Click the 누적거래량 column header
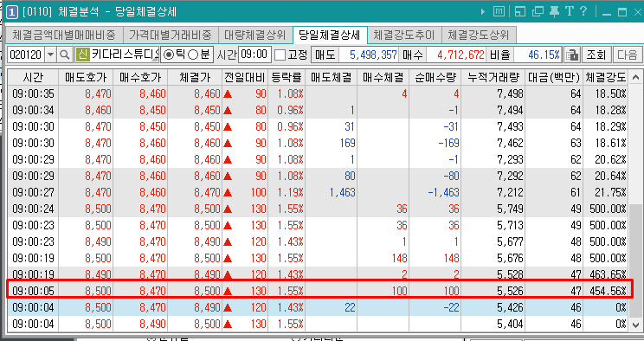 493,77
